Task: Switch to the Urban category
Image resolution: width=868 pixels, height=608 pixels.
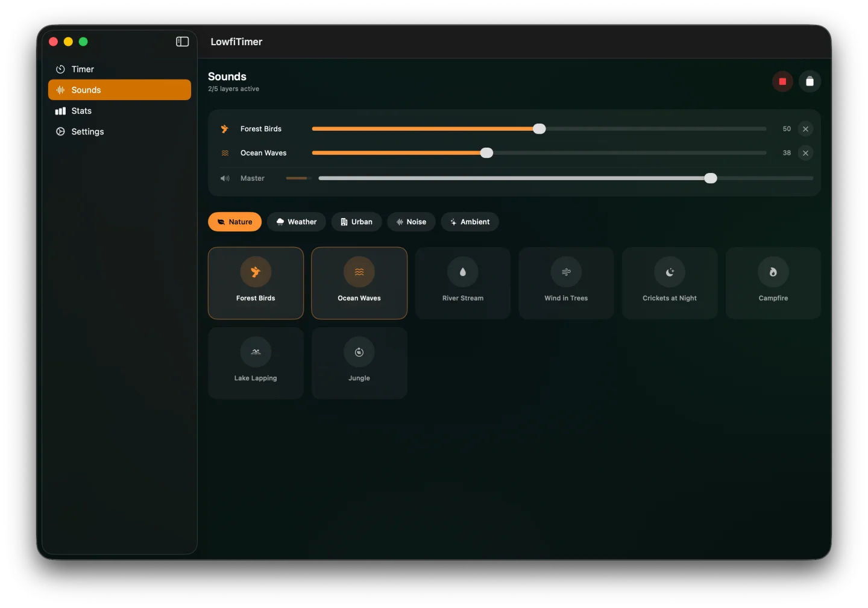Action: click(x=356, y=222)
